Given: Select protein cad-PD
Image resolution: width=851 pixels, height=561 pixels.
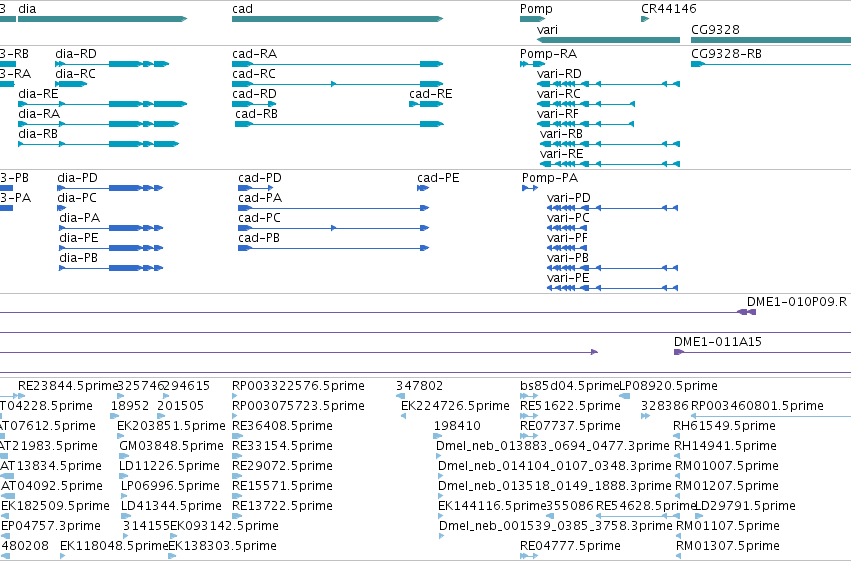Looking at the screenshot, I should (x=256, y=188).
